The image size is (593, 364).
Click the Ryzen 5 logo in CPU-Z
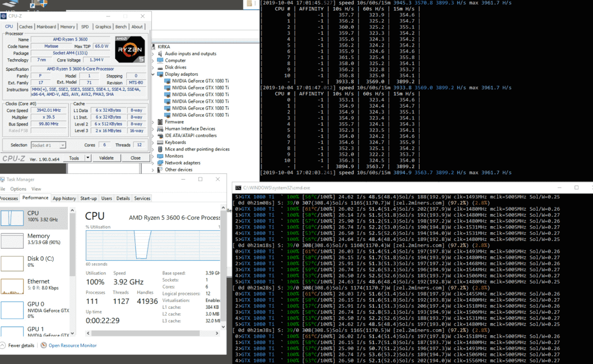130,50
